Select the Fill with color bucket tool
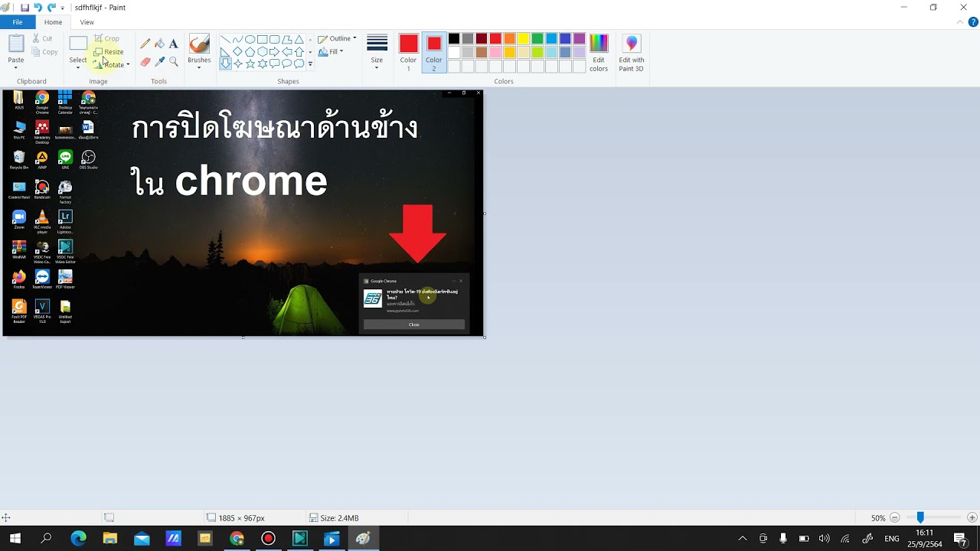980x551 pixels. pyautogui.click(x=159, y=44)
